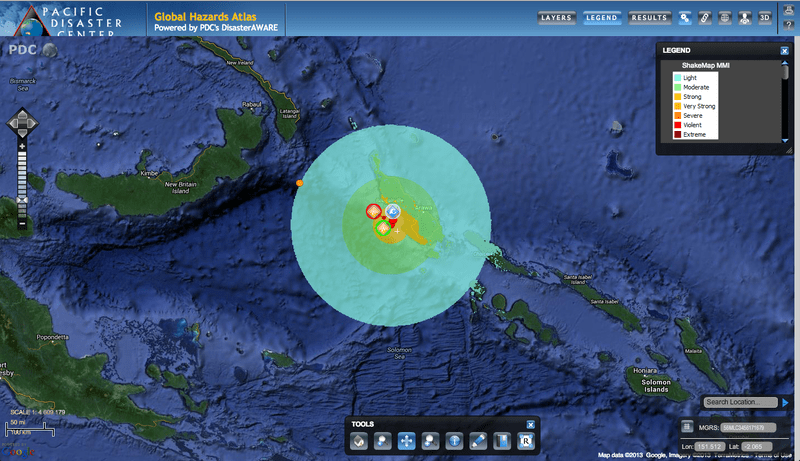
Task: Collapse the Tools panel with its X
Action: click(x=530, y=424)
